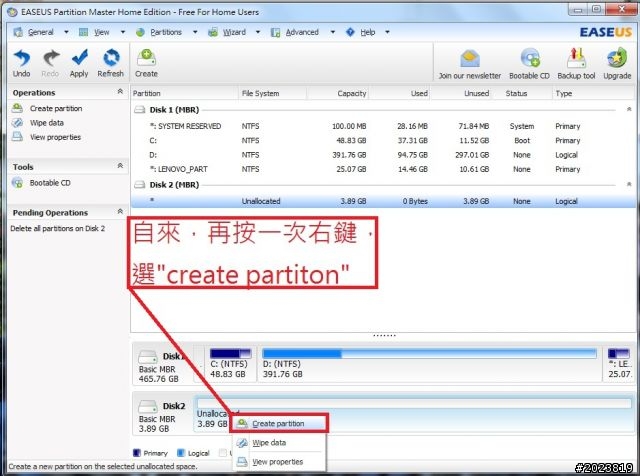This screenshot has width=640, height=476.
Task: Click View properties icon in Operations panel
Action: (18, 137)
